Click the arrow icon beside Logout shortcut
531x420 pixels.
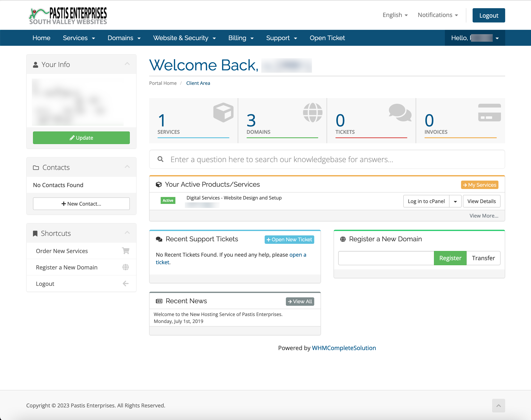(x=125, y=283)
